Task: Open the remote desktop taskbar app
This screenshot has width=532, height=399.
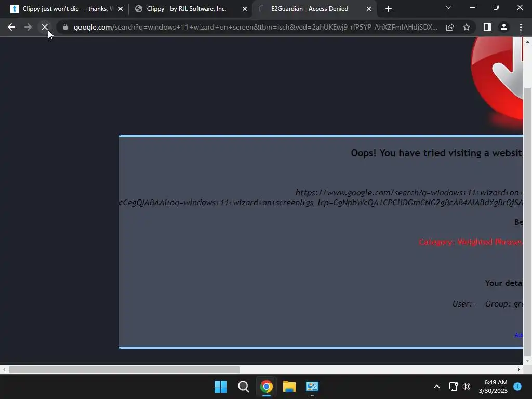Action: [312, 387]
